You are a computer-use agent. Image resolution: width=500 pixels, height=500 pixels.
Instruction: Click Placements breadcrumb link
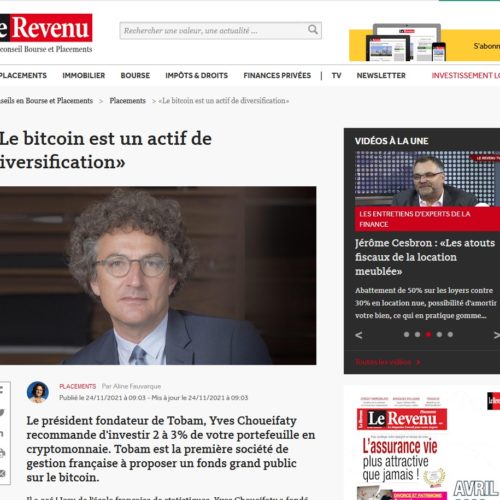(128, 101)
